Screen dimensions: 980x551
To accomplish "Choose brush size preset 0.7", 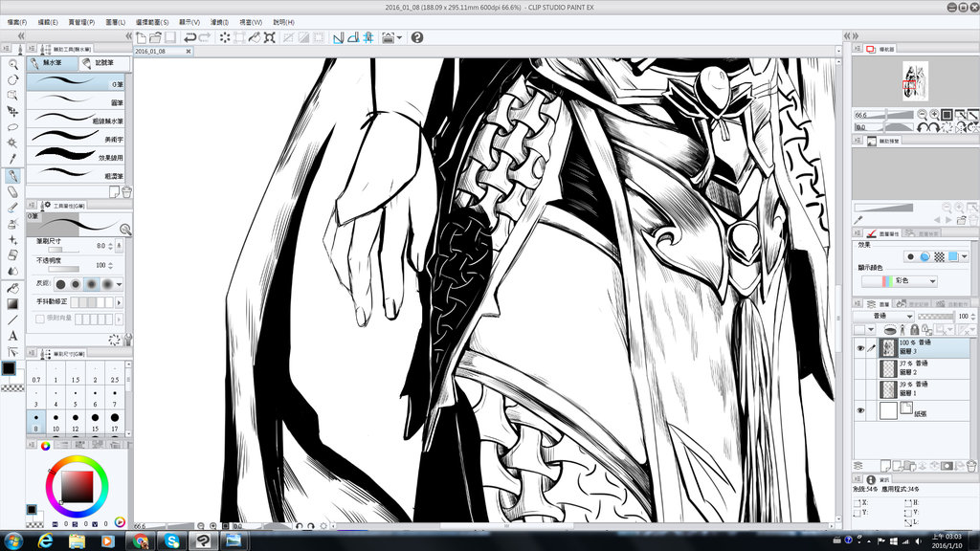I will click(x=36, y=372).
